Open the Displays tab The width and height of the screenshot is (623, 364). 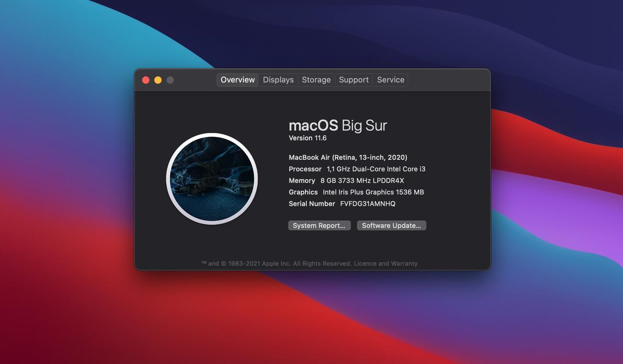pyautogui.click(x=278, y=80)
